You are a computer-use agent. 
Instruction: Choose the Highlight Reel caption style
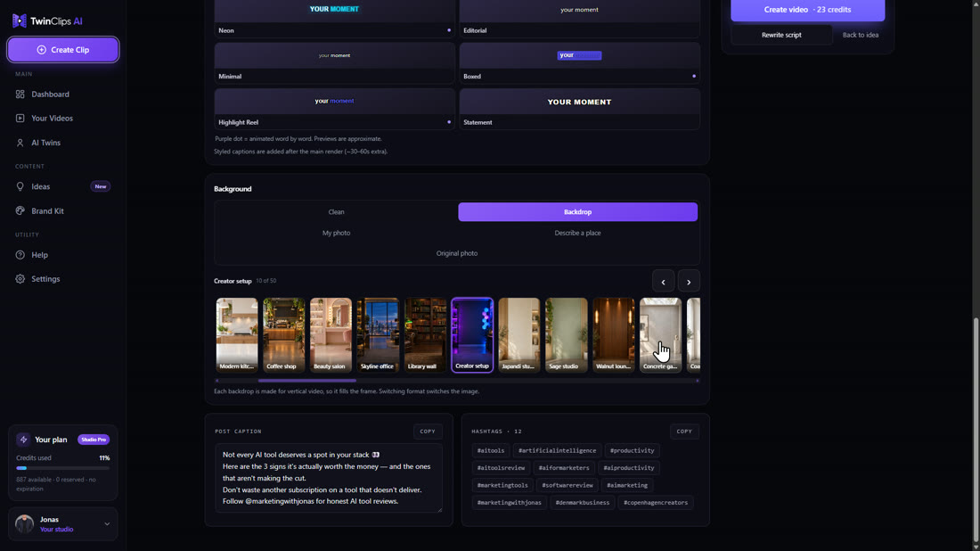[334, 109]
